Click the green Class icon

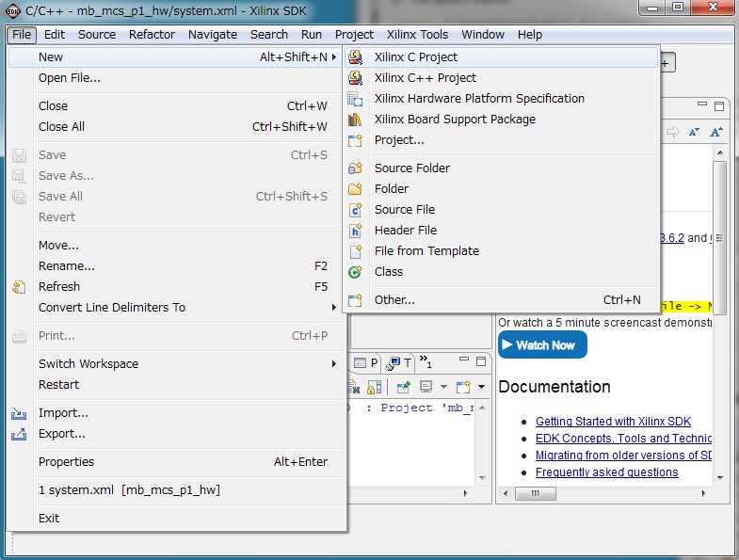click(x=355, y=271)
